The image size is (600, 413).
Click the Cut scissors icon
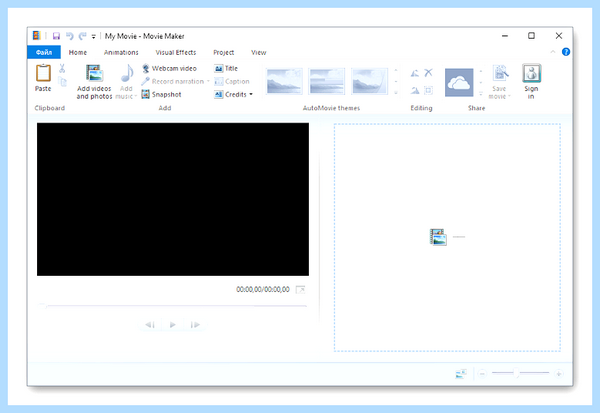click(x=62, y=69)
